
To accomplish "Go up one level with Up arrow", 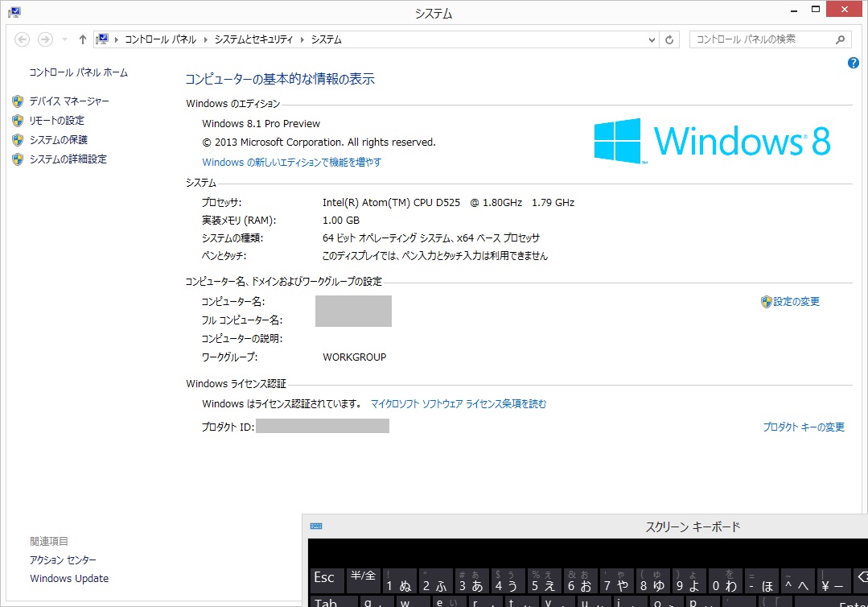I will point(83,39).
